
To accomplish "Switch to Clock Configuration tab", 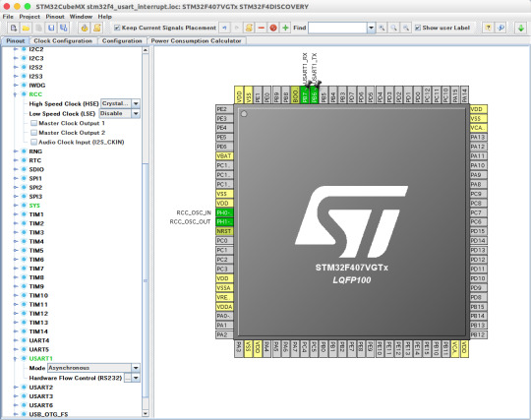I will (63, 40).
